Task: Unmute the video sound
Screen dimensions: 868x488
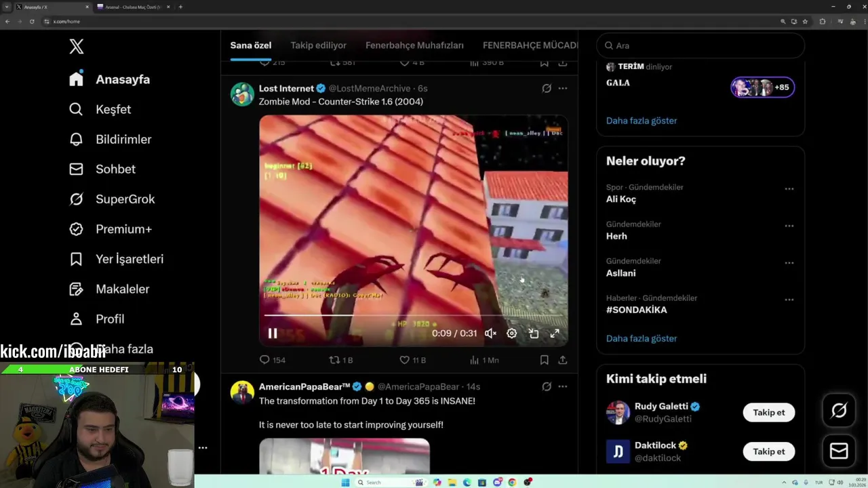Action: [x=490, y=333]
